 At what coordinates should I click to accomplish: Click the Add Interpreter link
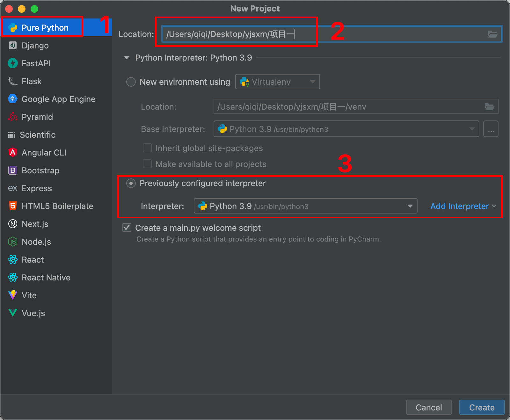459,206
